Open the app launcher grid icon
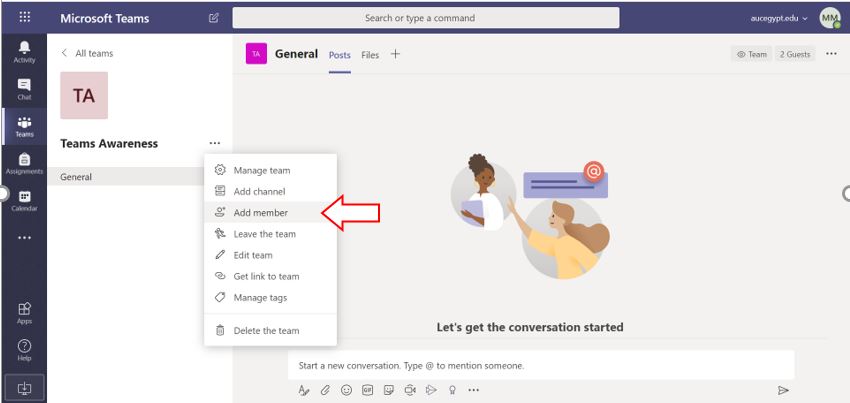 pyautogui.click(x=24, y=17)
